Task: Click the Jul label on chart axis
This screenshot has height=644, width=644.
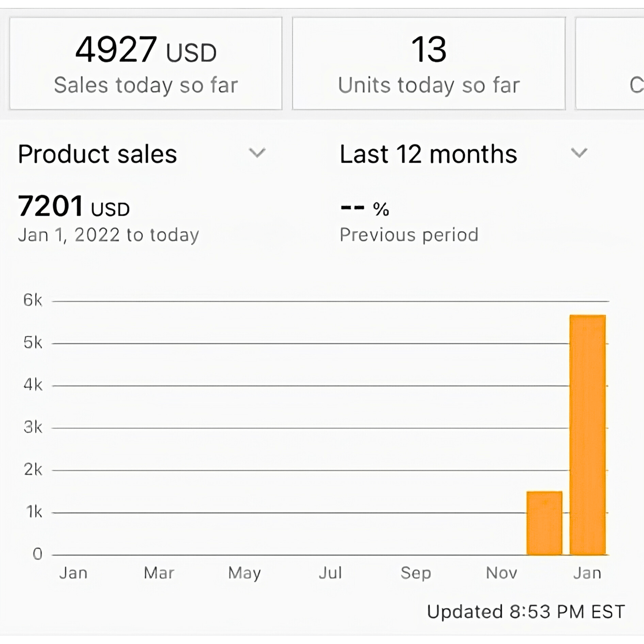Action: click(330, 573)
